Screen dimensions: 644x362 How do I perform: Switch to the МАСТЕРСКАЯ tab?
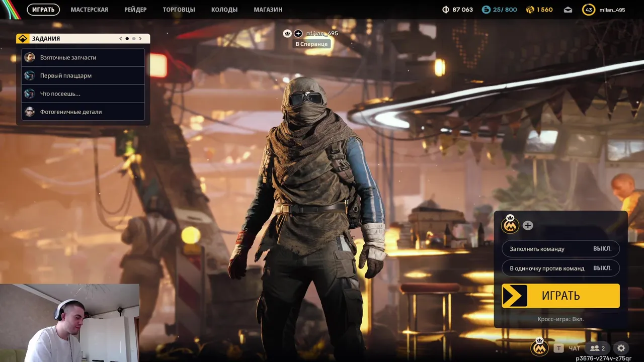click(x=89, y=10)
